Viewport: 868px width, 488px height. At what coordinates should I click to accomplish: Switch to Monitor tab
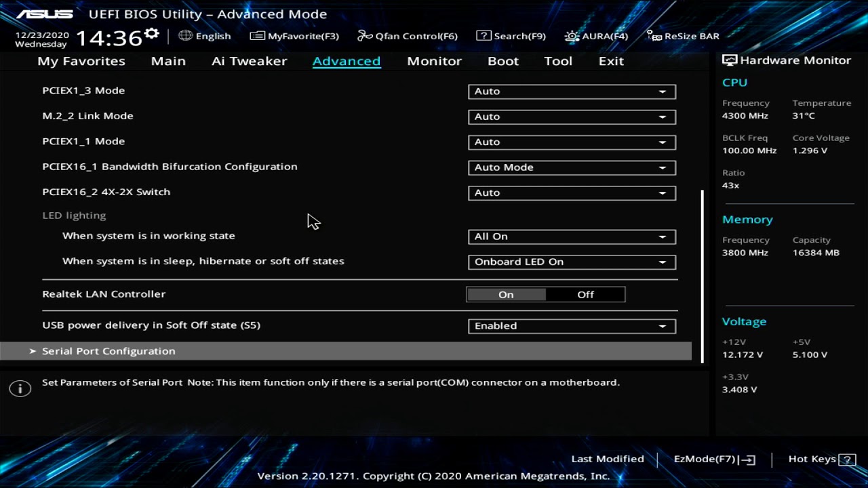(x=434, y=61)
